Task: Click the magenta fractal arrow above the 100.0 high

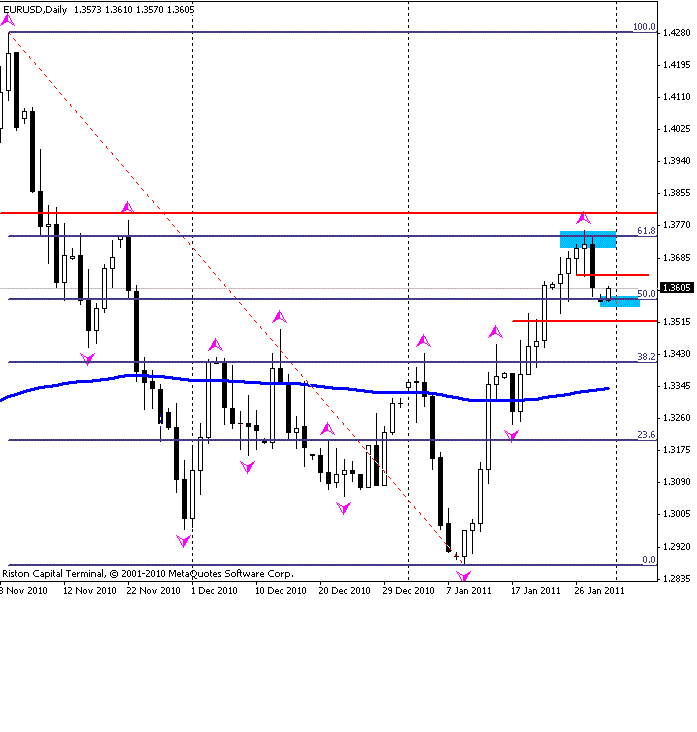Action: click(8, 20)
